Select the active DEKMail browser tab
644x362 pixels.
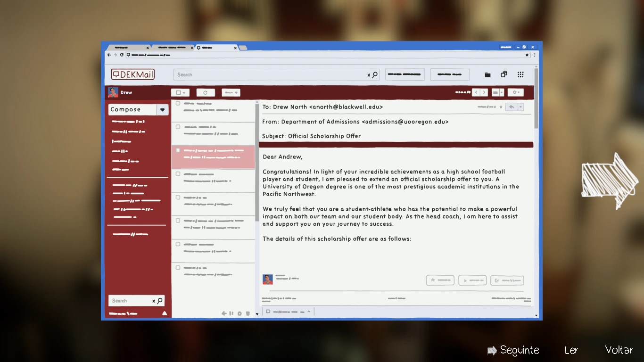[216, 48]
